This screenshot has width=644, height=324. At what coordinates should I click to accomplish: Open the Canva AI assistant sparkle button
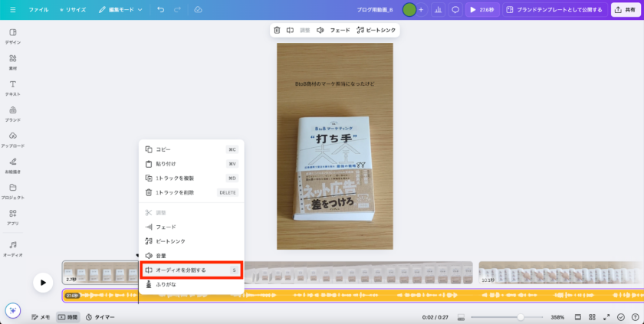(12, 310)
